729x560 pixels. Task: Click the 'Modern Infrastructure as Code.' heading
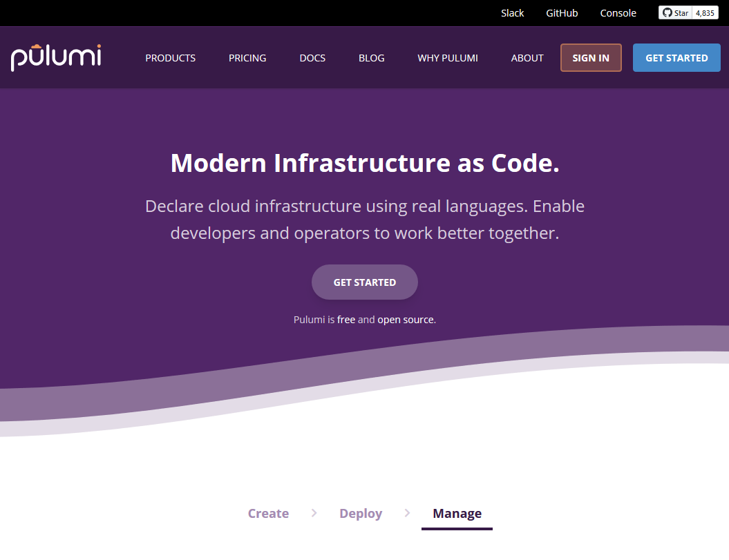pyautogui.click(x=365, y=163)
